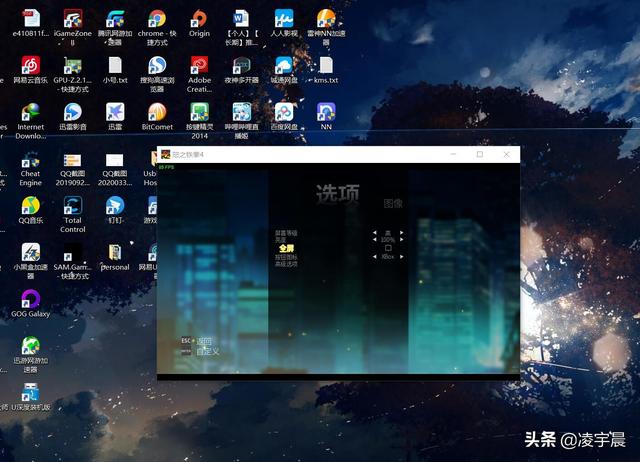The image size is (640, 462).
Task: Select the top quality level menu entry
Action: pos(286,233)
